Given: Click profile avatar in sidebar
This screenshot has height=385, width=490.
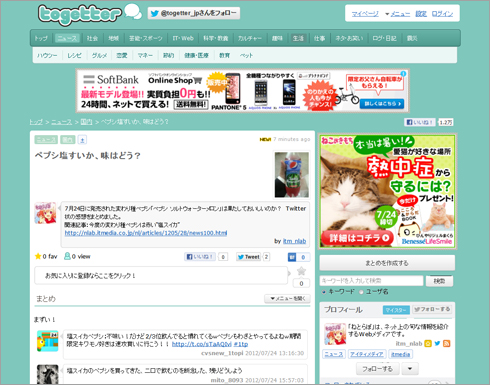Looking at the screenshot, I should 335,334.
